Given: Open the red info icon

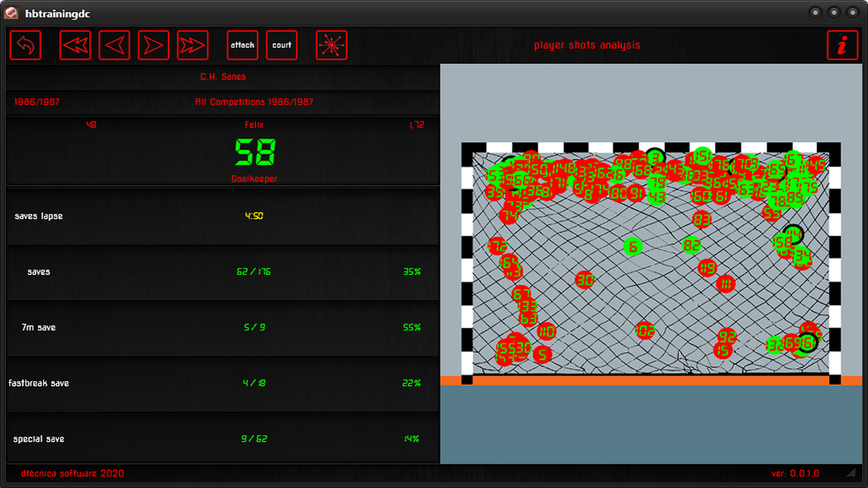Looking at the screenshot, I should [843, 45].
